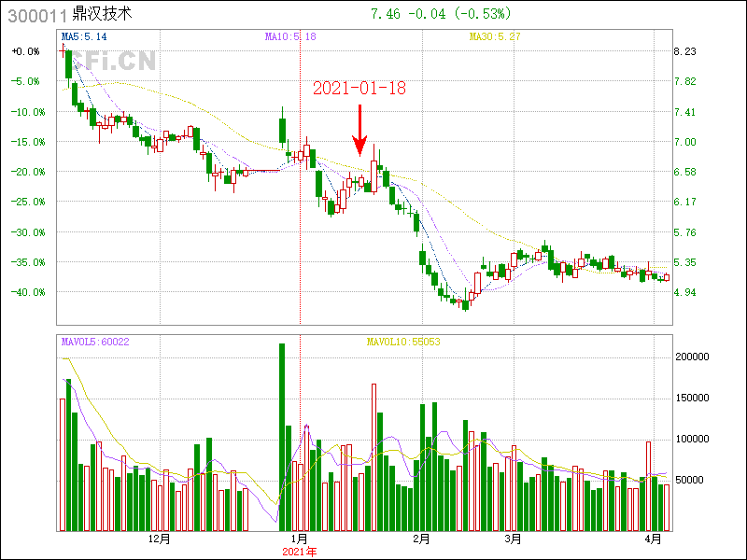Click the stock code 300011
This screenshot has width=747, height=560.
tap(36, 15)
